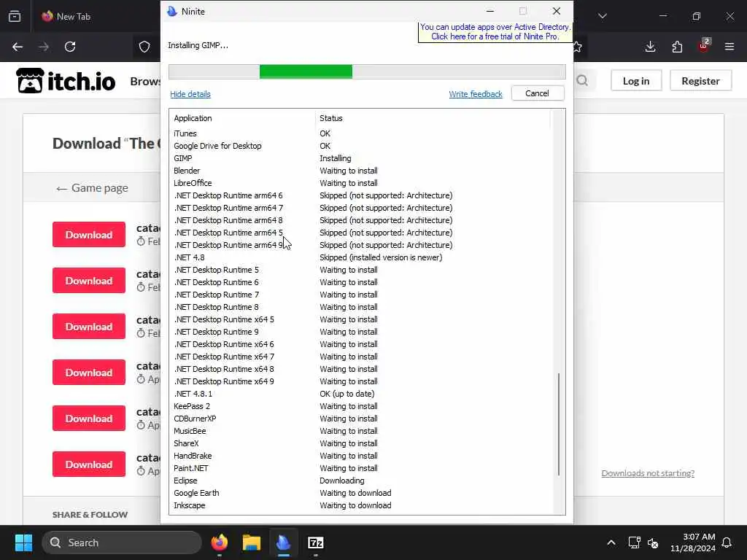Click the Ninite taskbar icon

[284, 542]
